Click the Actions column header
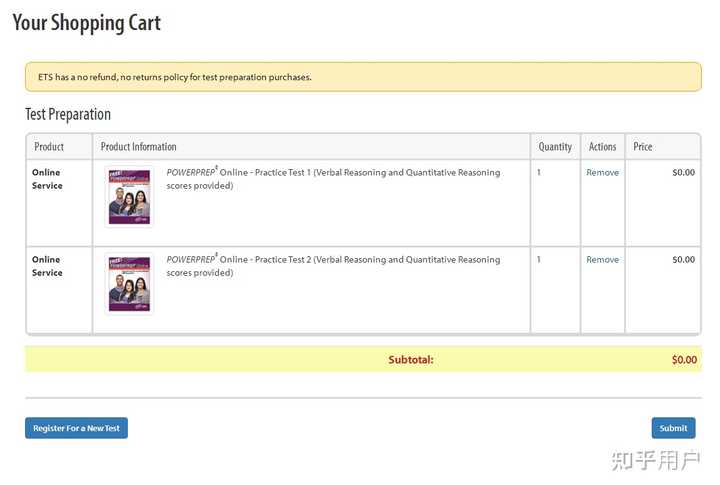This screenshot has width=720, height=485. [x=603, y=147]
